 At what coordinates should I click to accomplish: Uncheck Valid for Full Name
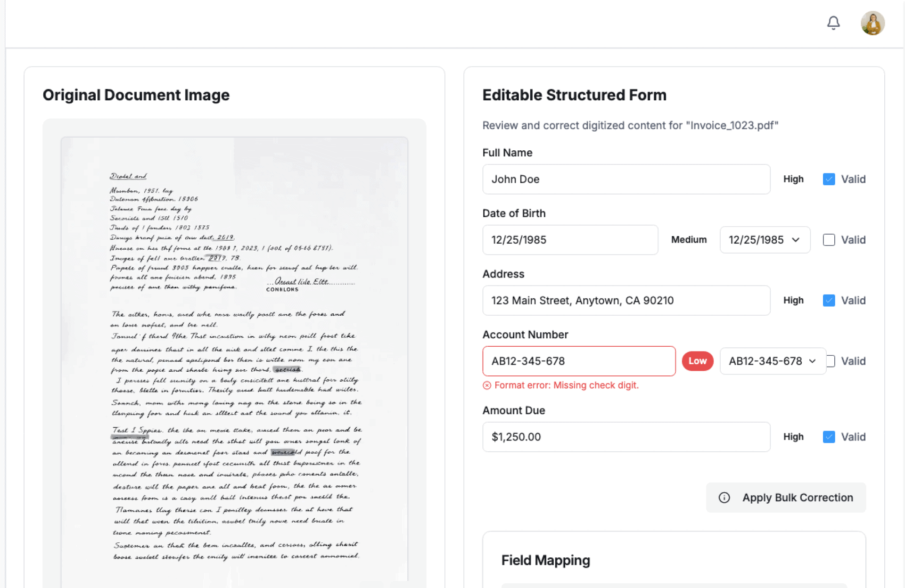click(x=829, y=179)
